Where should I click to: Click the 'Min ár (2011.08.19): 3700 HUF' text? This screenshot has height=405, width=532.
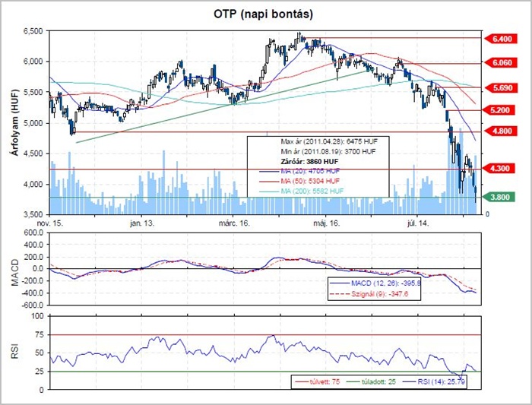pos(328,151)
